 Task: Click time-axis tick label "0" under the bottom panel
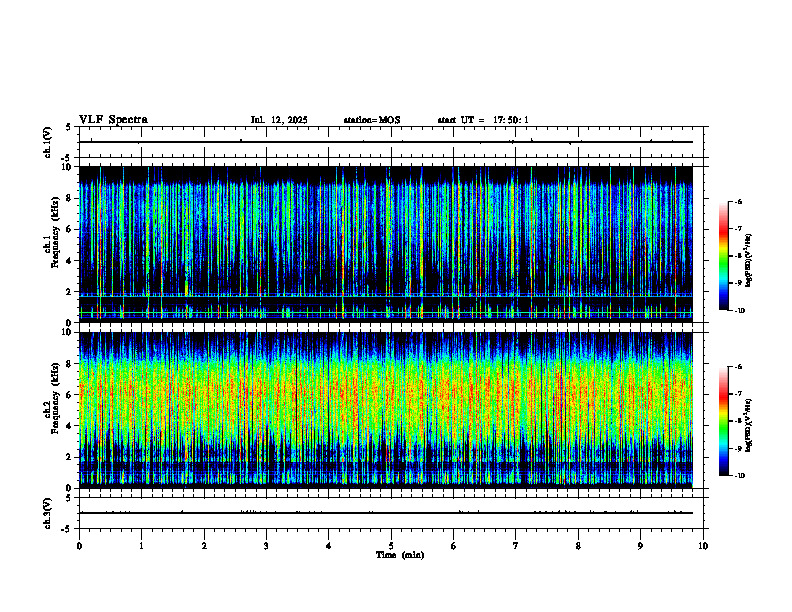point(79,546)
